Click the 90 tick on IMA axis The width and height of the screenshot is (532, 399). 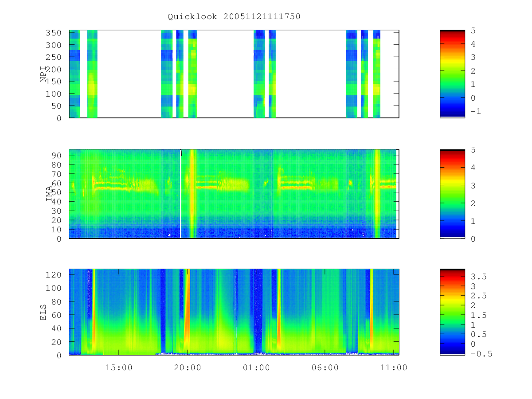click(58, 155)
